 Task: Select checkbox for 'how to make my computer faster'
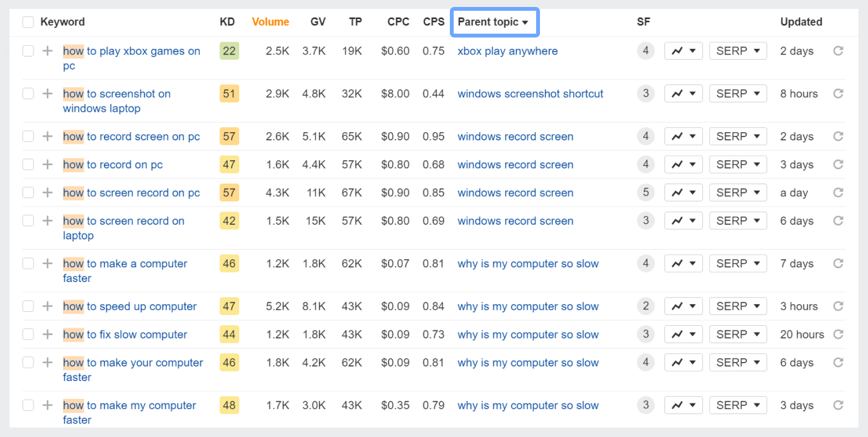[28, 405]
